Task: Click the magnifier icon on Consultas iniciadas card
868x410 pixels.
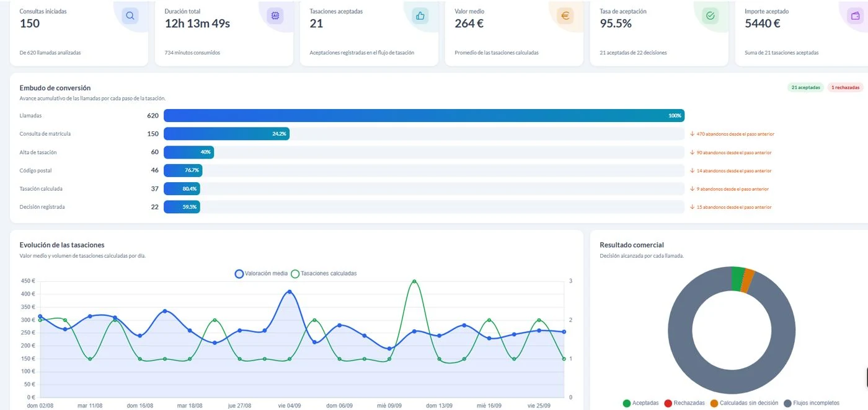Action: pos(130,16)
